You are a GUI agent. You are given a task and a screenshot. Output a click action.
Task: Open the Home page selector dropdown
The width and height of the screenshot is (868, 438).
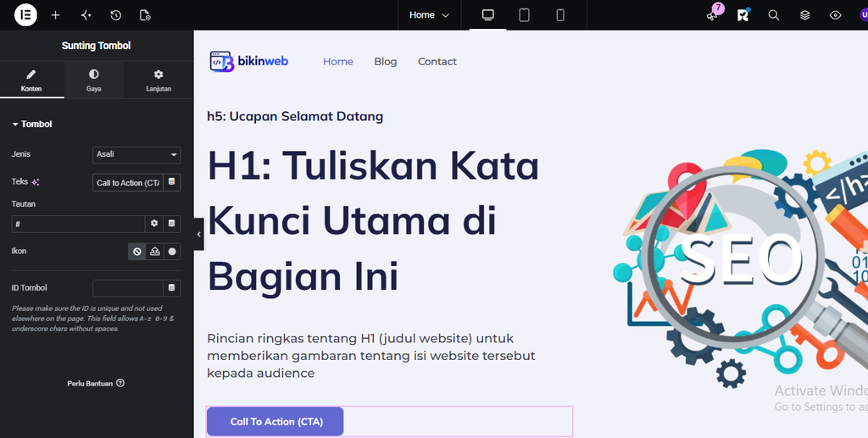[429, 15]
